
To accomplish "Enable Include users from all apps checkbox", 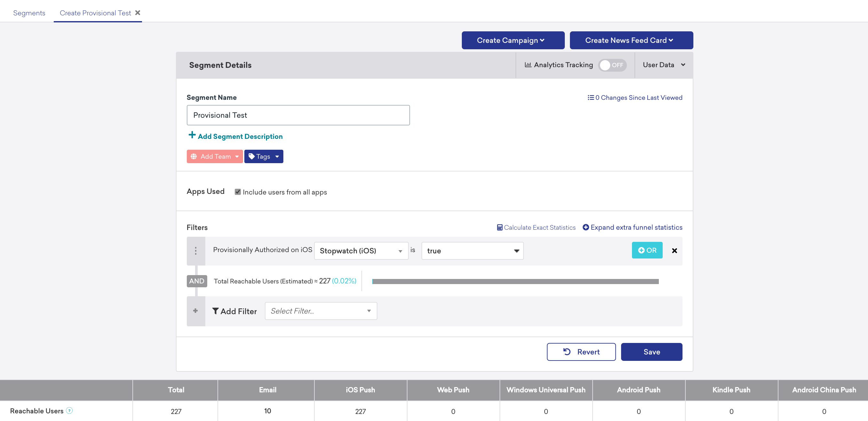I will point(238,192).
